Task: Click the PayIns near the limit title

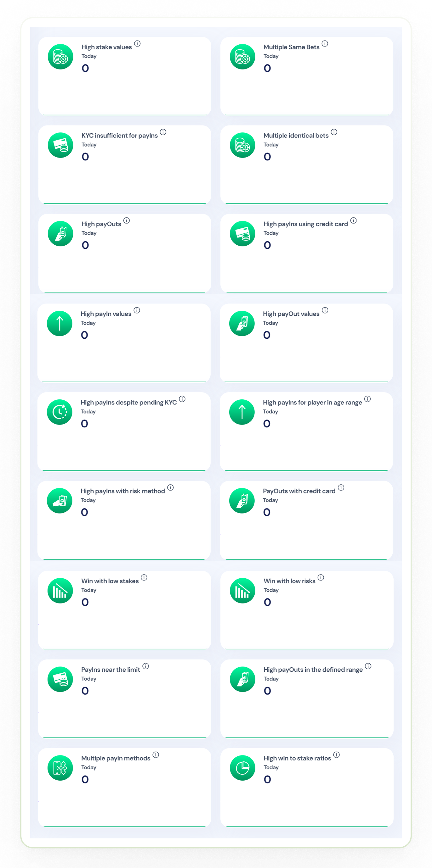Action: (111, 670)
